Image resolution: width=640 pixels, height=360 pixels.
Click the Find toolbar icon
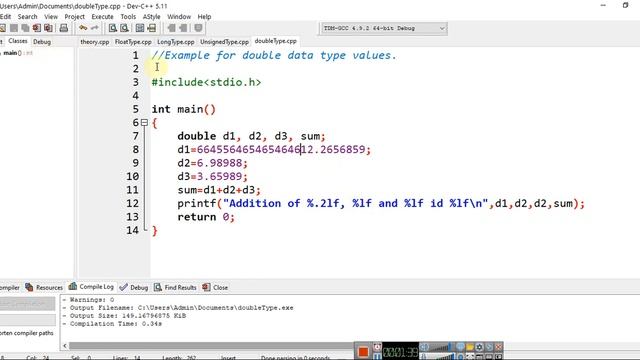(113, 28)
